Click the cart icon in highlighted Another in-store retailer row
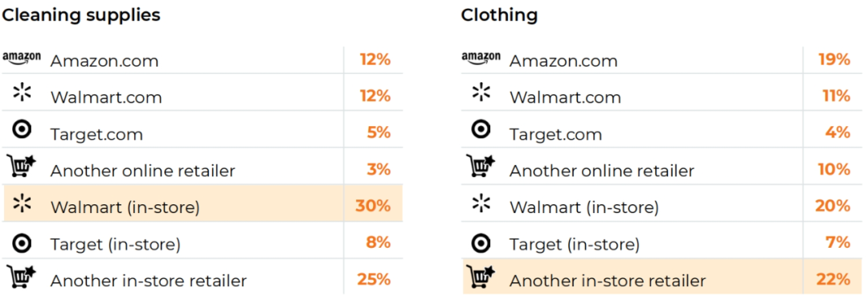The width and height of the screenshot is (868, 300). [x=481, y=275]
